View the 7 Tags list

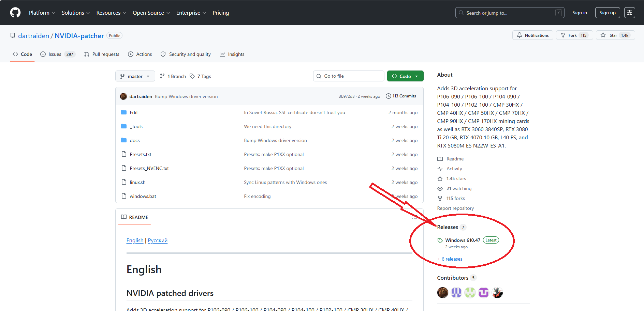coord(201,76)
